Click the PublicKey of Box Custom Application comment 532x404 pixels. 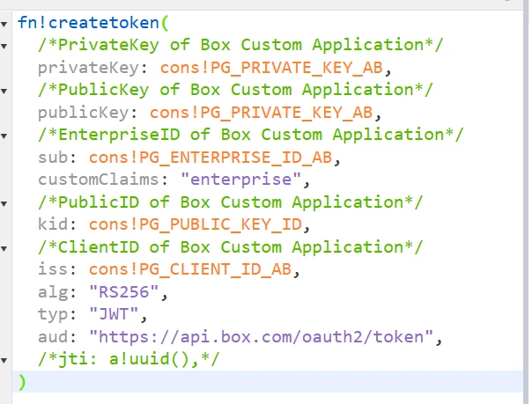coord(235,90)
